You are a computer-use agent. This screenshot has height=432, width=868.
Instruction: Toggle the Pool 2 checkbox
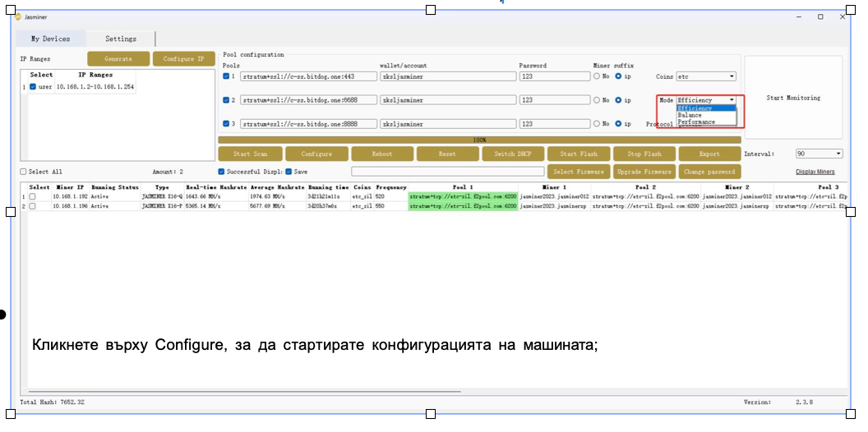point(226,100)
